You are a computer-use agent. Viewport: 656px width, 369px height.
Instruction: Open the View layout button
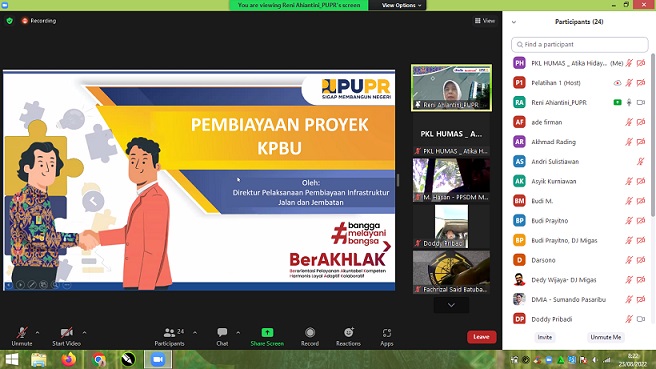(484, 20)
